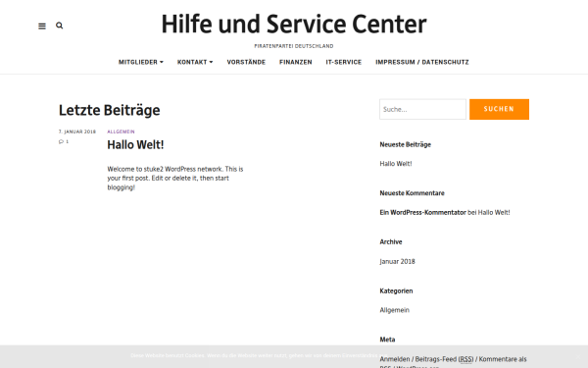This screenshot has height=368, width=588.
Task: Open the Hallo Welt! post headline
Action: pyautogui.click(x=135, y=144)
